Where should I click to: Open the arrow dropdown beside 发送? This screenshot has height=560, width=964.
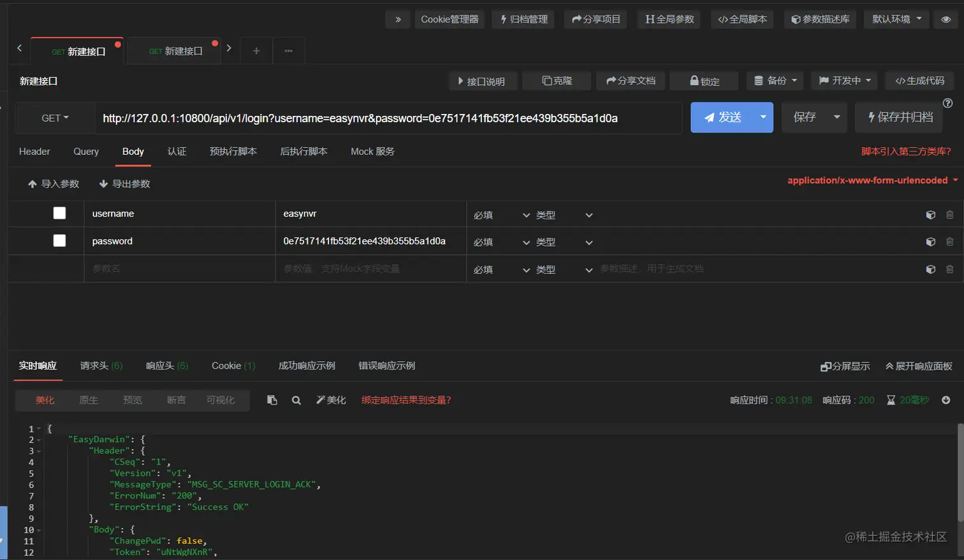pyautogui.click(x=763, y=117)
